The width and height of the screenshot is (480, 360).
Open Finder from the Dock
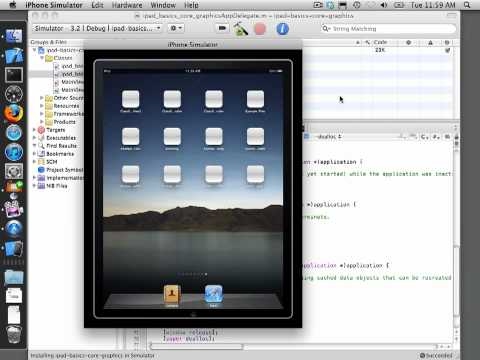coord(13,36)
